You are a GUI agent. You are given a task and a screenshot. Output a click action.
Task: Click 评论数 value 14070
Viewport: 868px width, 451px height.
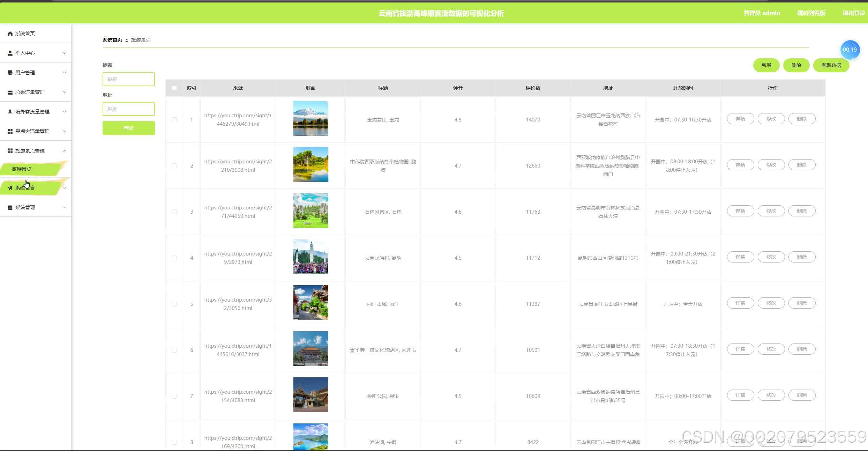coord(533,120)
